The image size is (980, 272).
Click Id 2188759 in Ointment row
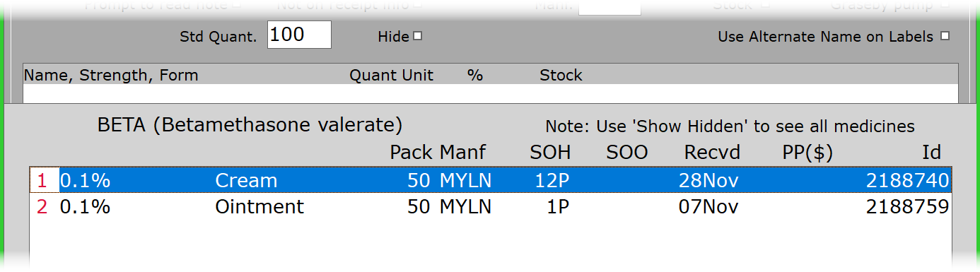(907, 207)
